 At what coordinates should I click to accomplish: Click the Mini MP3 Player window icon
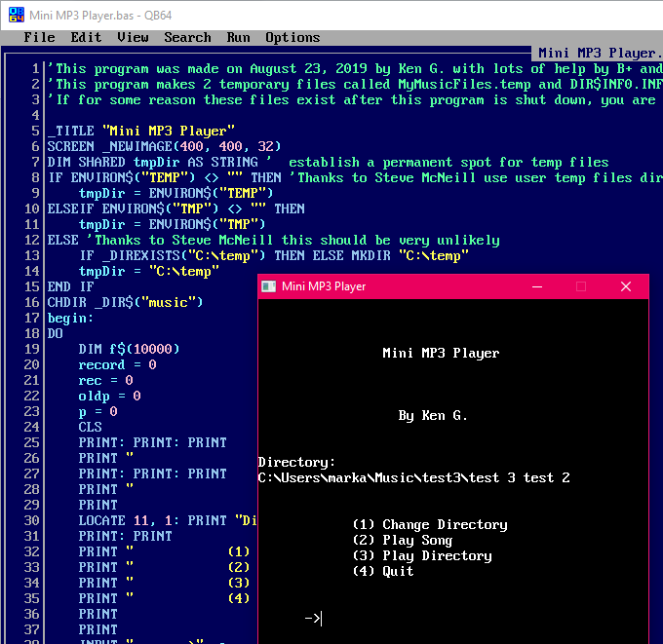pyautogui.click(x=268, y=286)
